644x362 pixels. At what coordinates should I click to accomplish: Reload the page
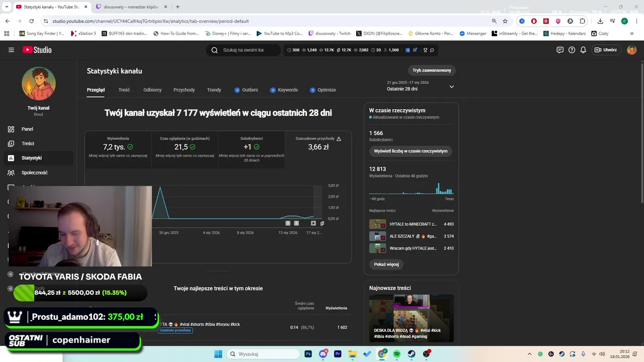[x=31, y=21]
